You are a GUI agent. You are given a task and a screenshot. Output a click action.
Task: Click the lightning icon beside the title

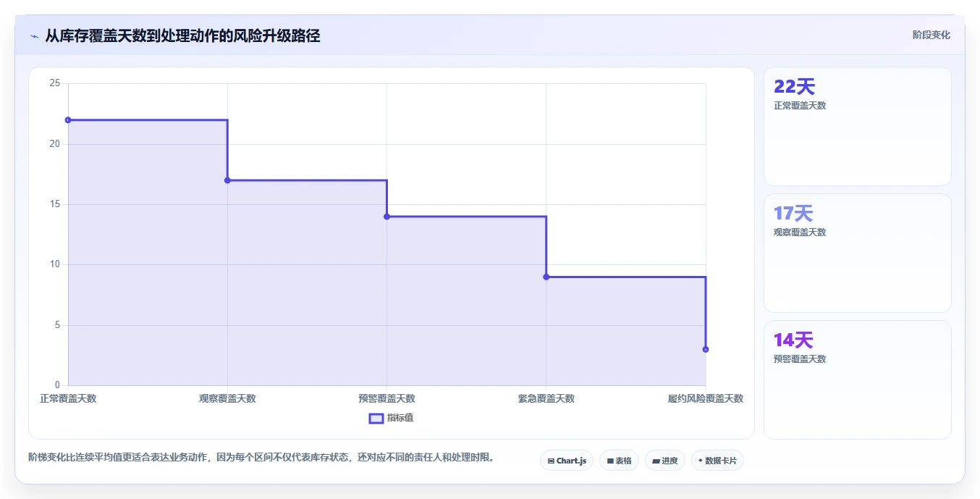click(34, 35)
